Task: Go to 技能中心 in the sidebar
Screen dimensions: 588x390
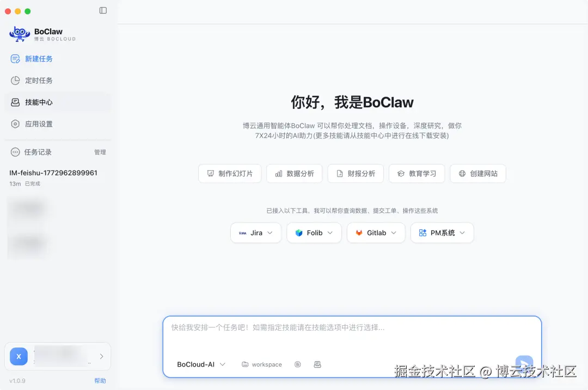Action: (x=58, y=102)
